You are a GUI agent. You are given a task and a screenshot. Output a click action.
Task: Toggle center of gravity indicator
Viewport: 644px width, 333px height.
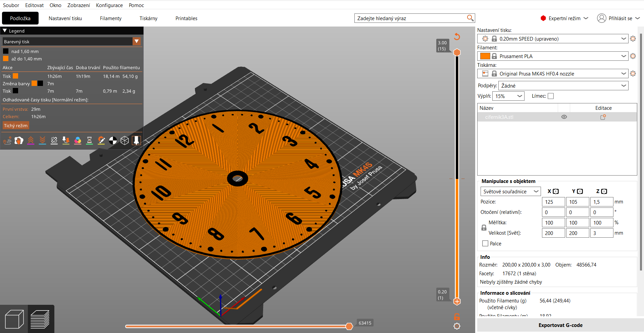[x=113, y=140]
